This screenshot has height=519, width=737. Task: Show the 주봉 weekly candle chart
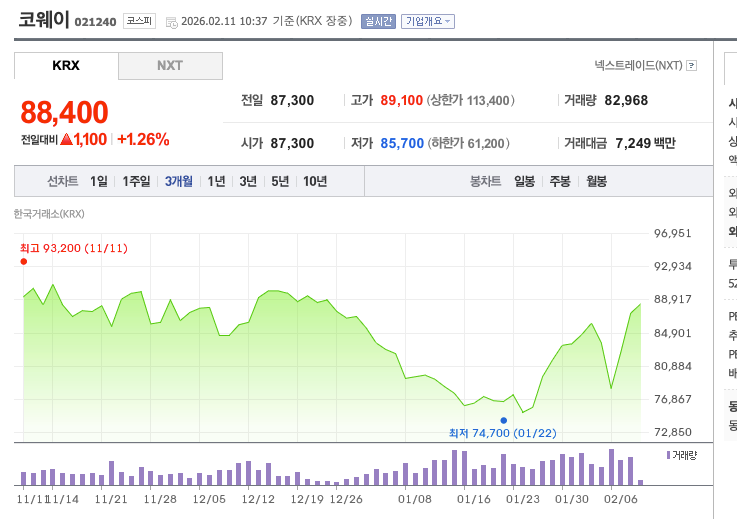pyautogui.click(x=560, y=181)
